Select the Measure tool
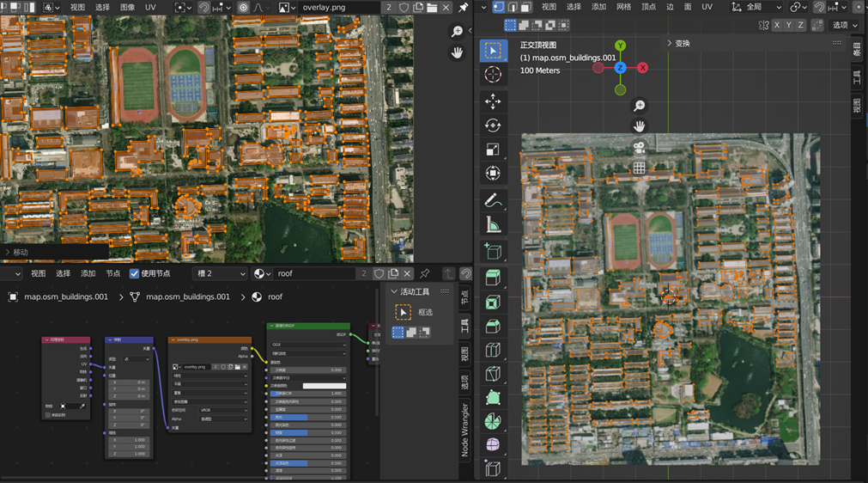Screen dimensions: 868x483 tap(493, 224)
